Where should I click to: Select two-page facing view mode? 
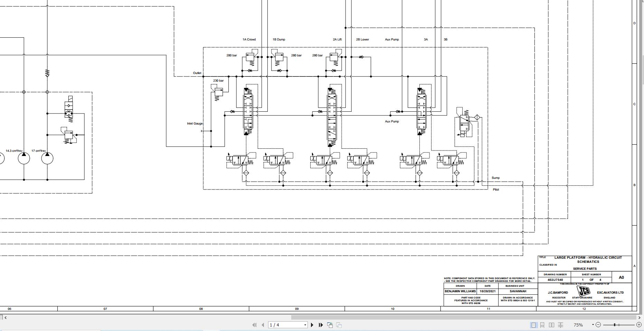tap(551, 325)
